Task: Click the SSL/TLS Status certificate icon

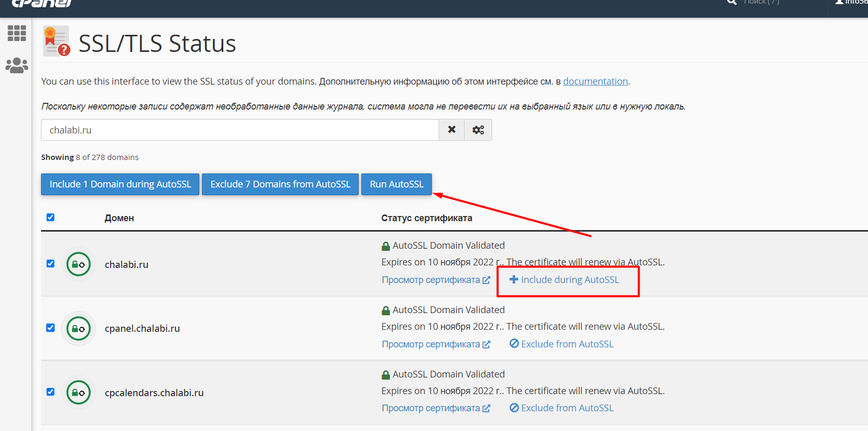Action: (x=57, y=41)
